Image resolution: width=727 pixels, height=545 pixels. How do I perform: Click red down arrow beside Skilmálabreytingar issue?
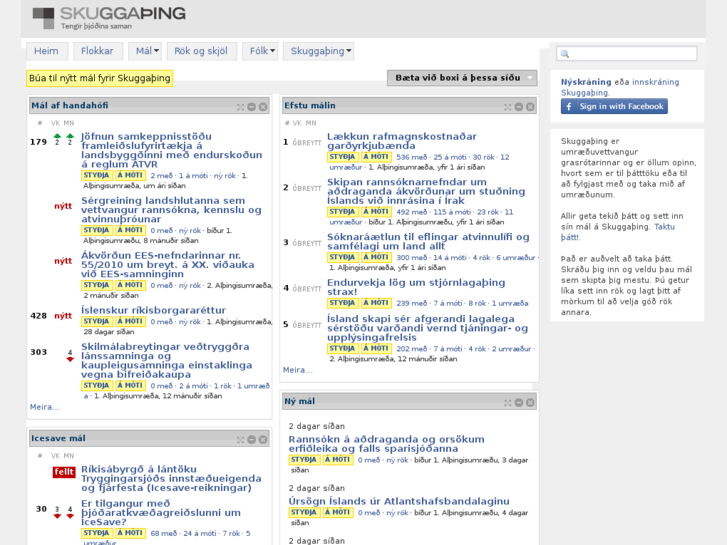pyautogui.click(x=70, y=359)
